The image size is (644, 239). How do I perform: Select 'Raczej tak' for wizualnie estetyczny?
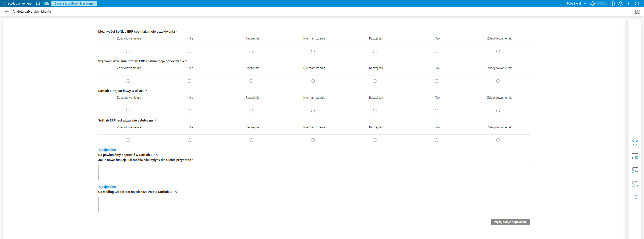(375, 140)
